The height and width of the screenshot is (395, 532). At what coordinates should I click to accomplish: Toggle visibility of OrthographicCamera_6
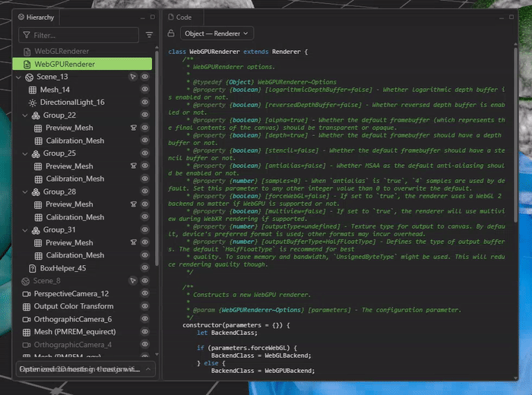145,319
